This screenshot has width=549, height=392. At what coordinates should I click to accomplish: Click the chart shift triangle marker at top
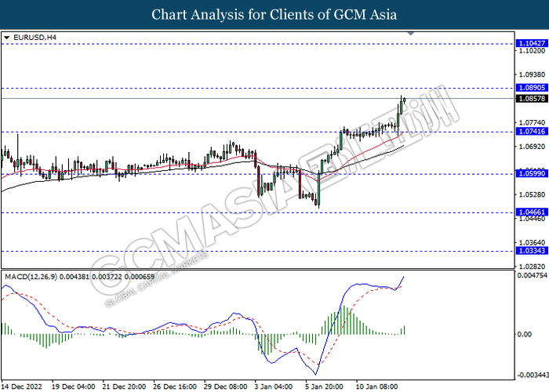point(411,34)
